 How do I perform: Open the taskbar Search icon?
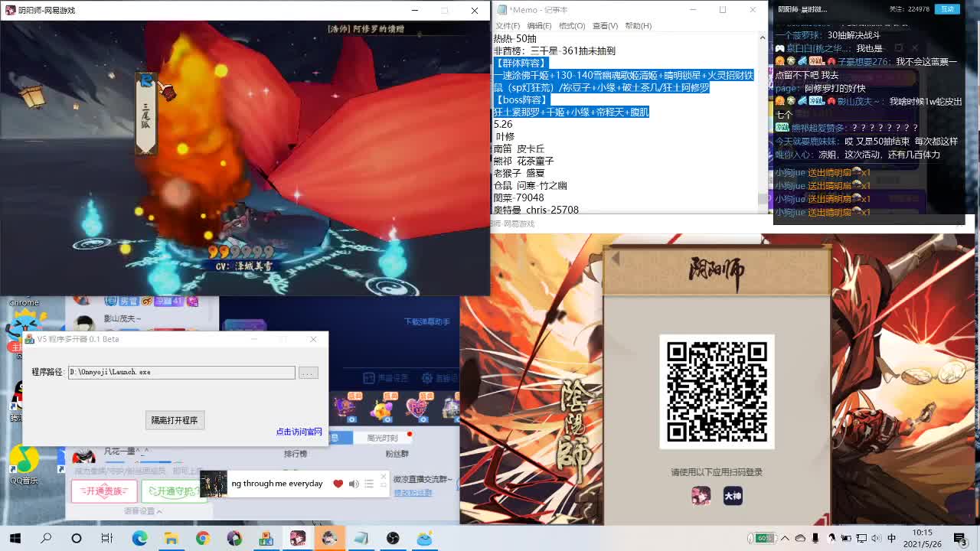pyautogui.click(x=46, y=538)
